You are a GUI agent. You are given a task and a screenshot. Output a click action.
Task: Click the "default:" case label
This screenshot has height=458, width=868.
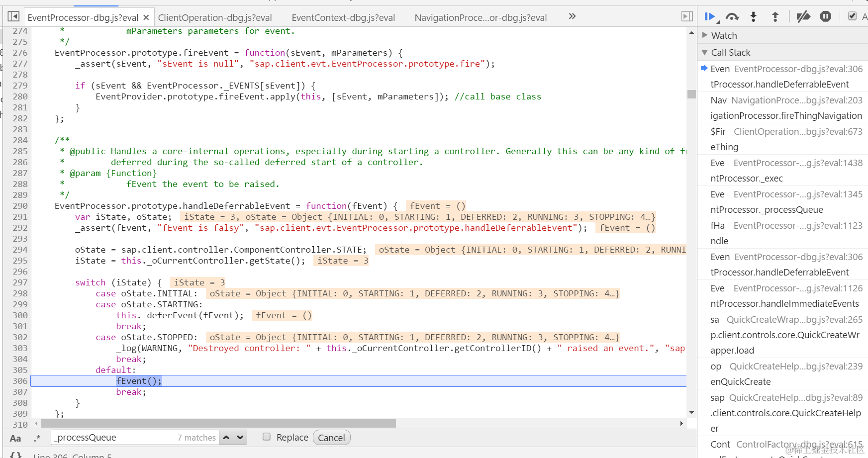[x=115, y=370]
